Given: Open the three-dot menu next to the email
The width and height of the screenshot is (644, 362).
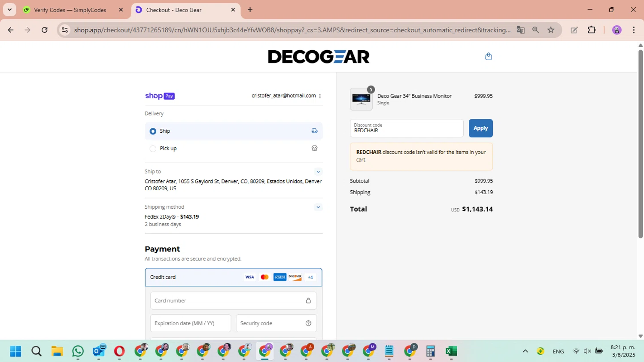Looking at the screenshot, I should pyautogui.click(x=320, y=96).
